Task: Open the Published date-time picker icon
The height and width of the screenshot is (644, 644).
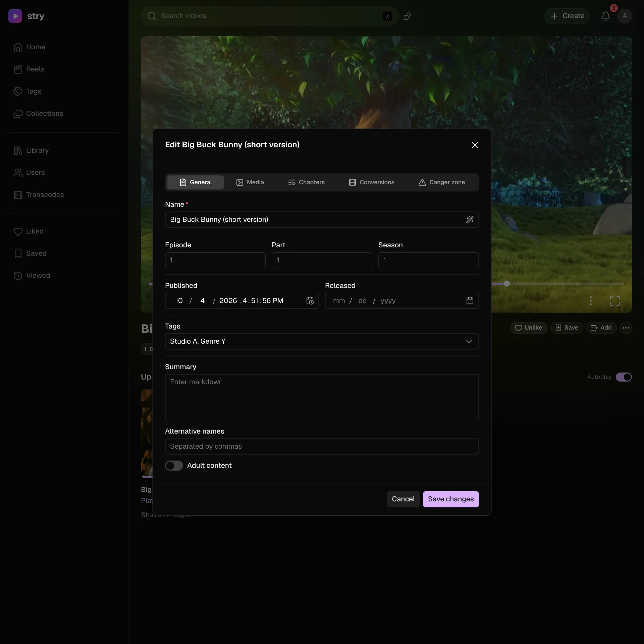Action: (x=310, y=301)
